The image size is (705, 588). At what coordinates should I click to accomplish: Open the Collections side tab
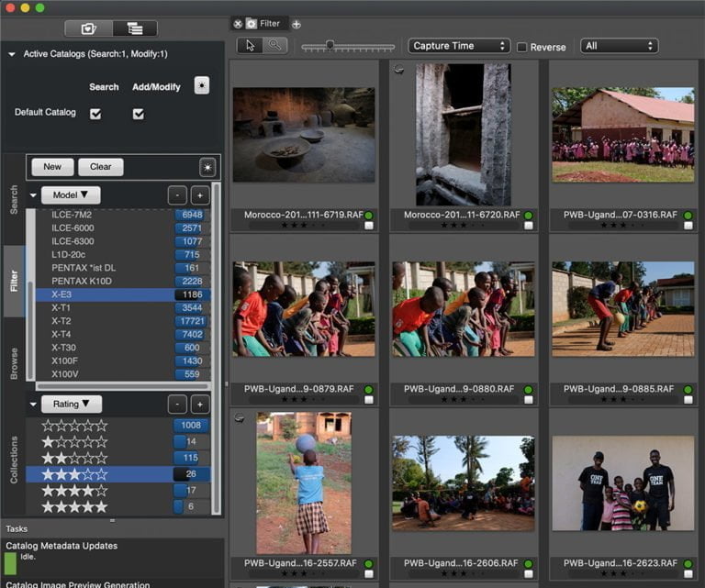tap(14, 459)
